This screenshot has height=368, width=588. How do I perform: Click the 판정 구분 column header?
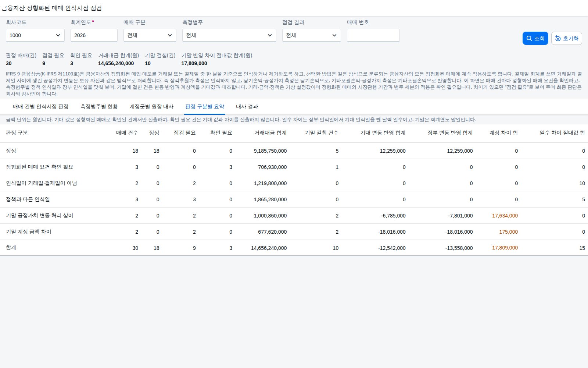pyautogui.click(x=17, y=133)
